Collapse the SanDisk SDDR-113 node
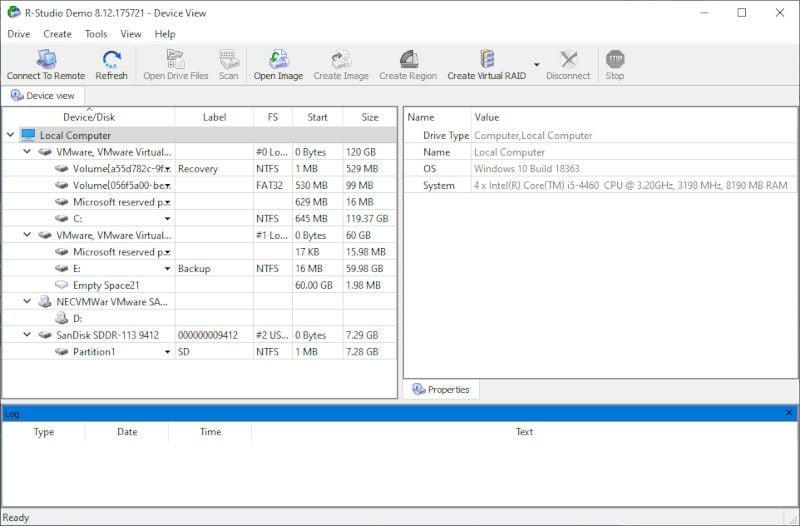 click(27, 335)
